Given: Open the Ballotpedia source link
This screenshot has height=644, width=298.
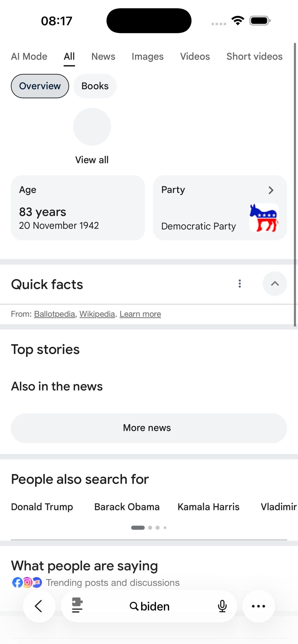Looking at the screenshot, I should pyautogui.click(x=55, y=314).
